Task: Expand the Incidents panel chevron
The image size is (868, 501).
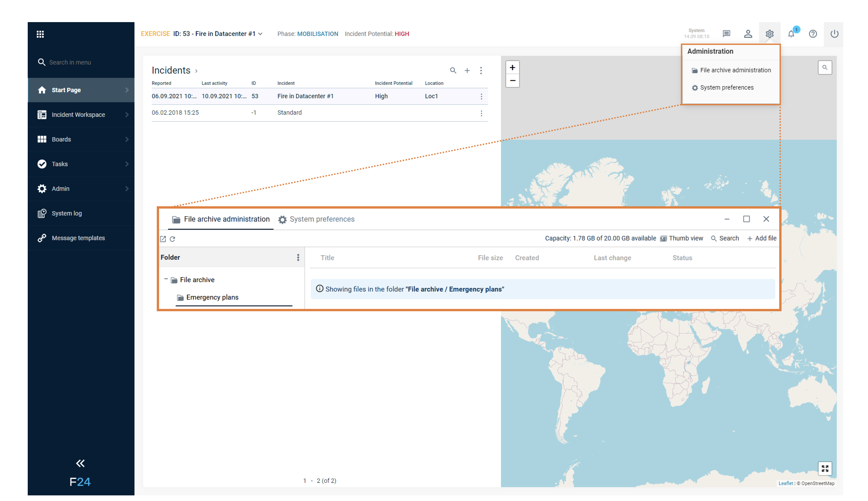Action: [x=196, y=71]
